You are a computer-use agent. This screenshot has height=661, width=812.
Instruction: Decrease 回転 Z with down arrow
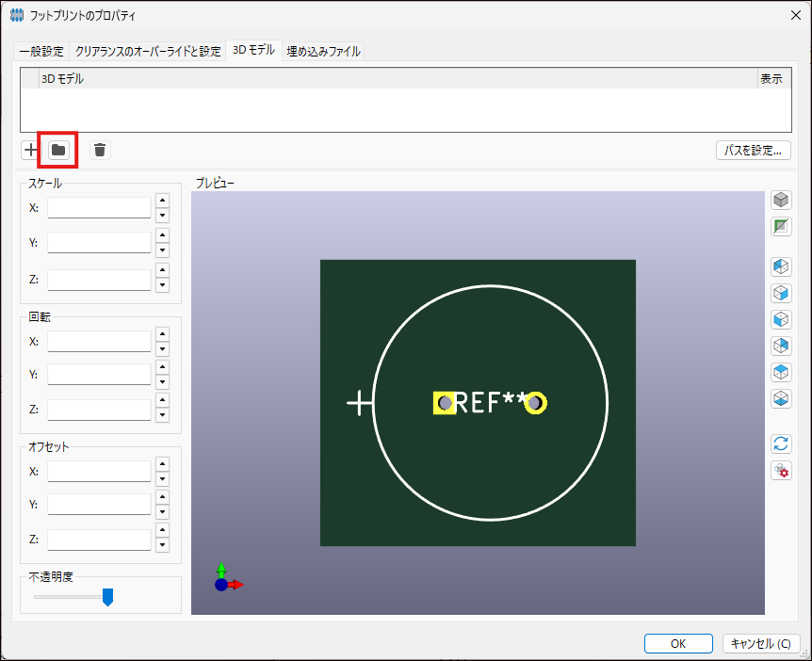(162, 416)
